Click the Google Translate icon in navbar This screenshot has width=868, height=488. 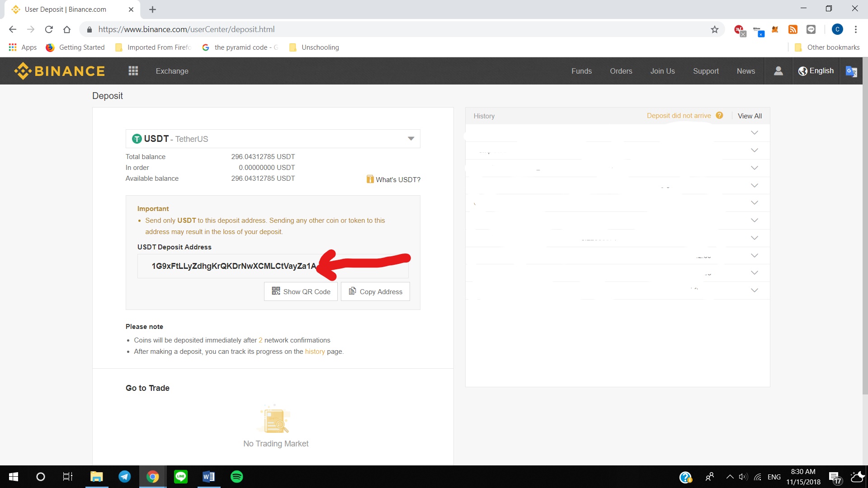tap(851, 71)
